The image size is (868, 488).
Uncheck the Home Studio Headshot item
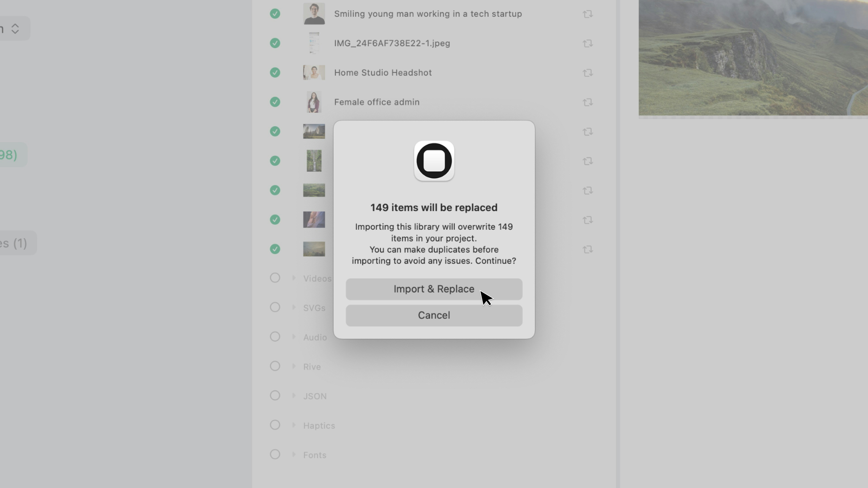(275, 72)
